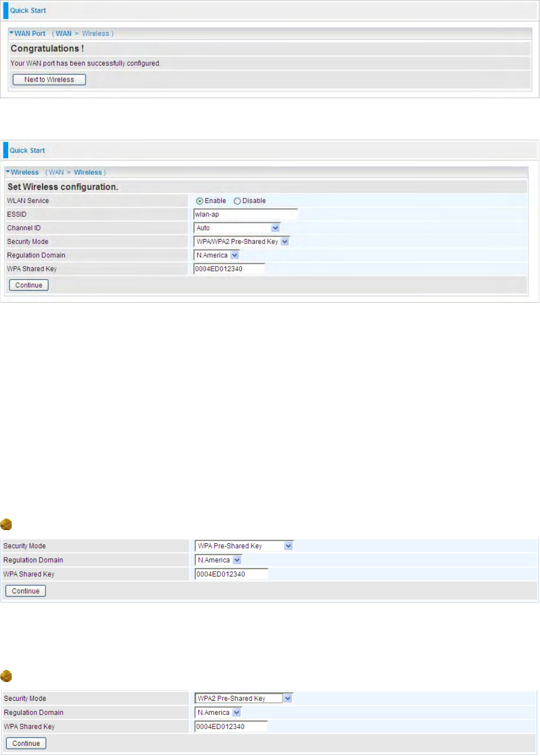
Task: Click Continue under WPA2 Pre-Shared Key panel
Action: 26,743
